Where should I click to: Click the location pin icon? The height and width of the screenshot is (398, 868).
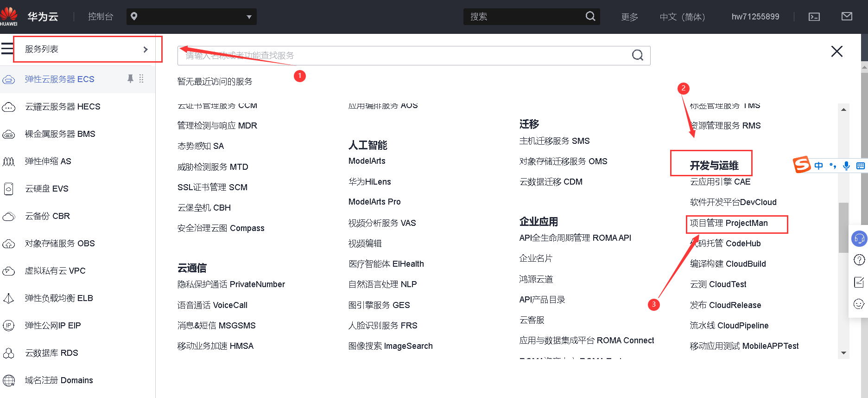pyautogui.click(x=134, y=16)
